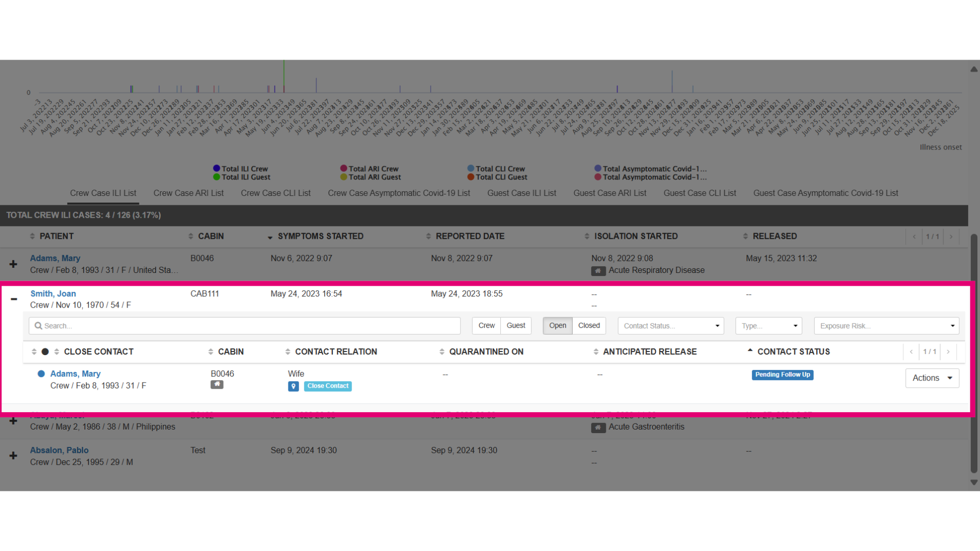Toggle Total CLI Crew legend swatch
The height and width of the screenshot is (551, 980).
click(x=471, y=168)
